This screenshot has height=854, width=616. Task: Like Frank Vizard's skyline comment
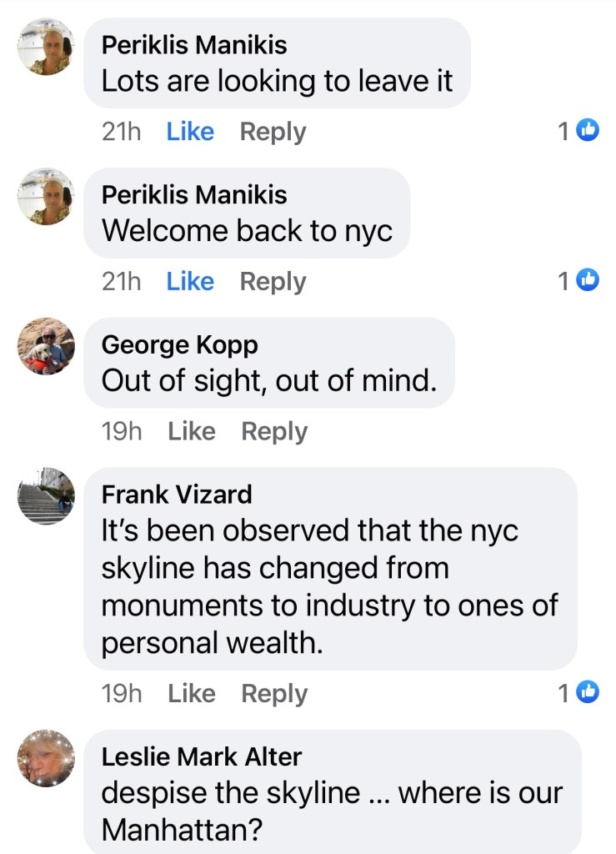pos(191,693)
